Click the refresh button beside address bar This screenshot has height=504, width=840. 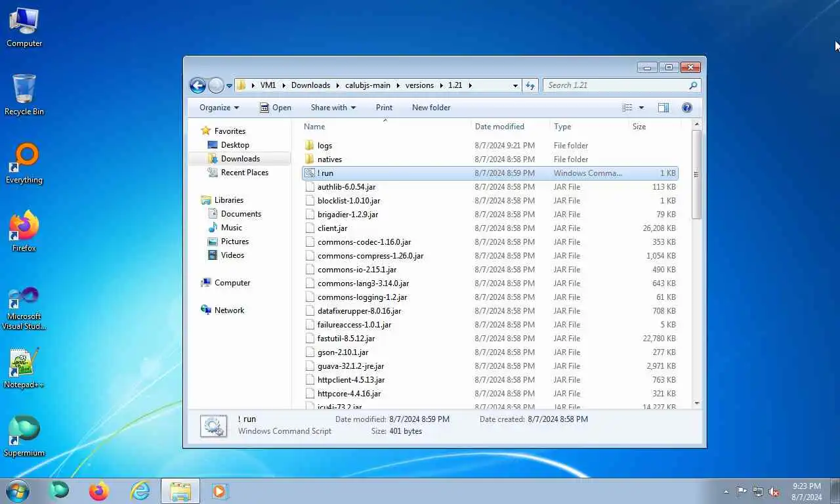(530, 85)
